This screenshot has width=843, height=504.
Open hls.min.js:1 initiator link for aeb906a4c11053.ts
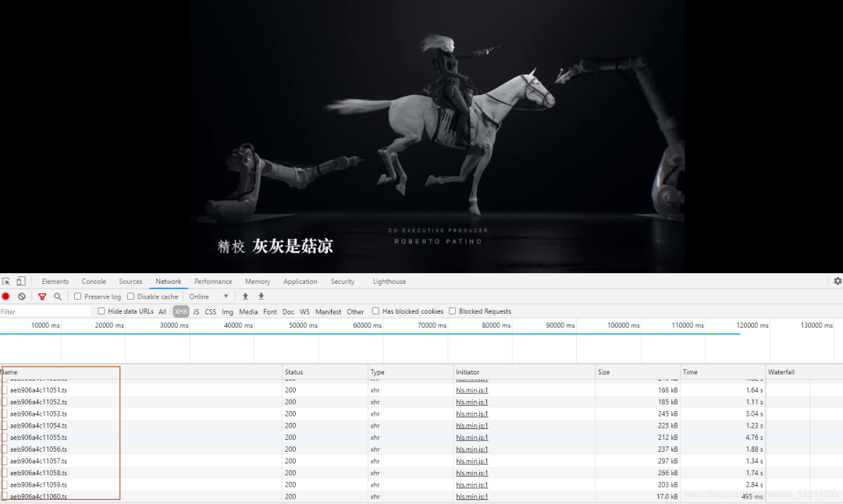(472, 413)
